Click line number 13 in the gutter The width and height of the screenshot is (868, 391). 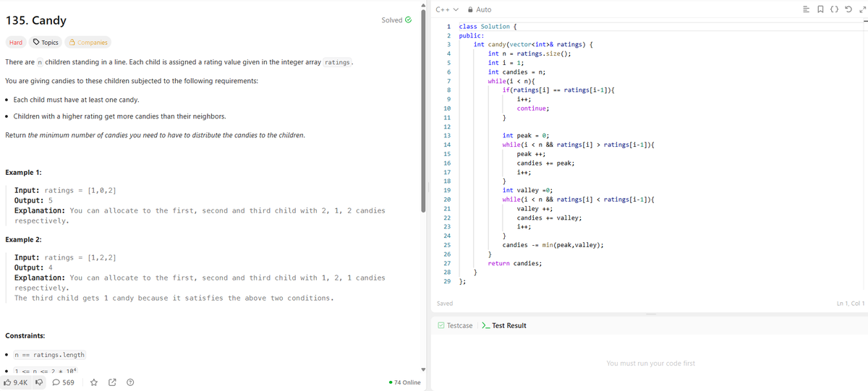click(447, 135)
